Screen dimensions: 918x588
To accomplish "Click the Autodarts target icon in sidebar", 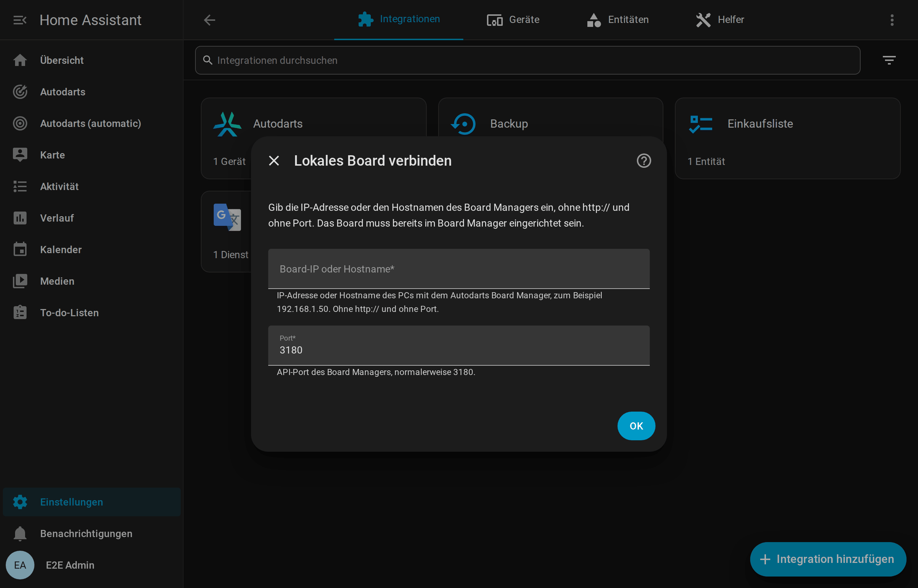I will (20, 92).
